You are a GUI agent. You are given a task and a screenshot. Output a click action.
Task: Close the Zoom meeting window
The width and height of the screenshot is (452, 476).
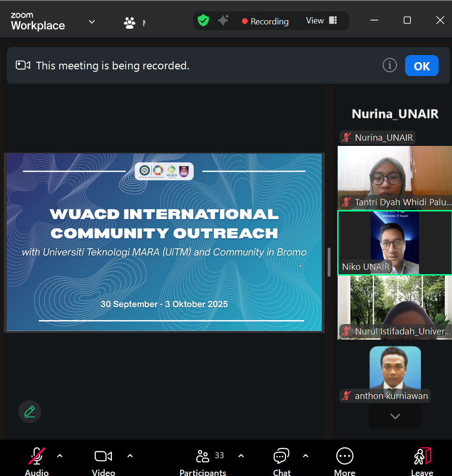click(440, 21)
